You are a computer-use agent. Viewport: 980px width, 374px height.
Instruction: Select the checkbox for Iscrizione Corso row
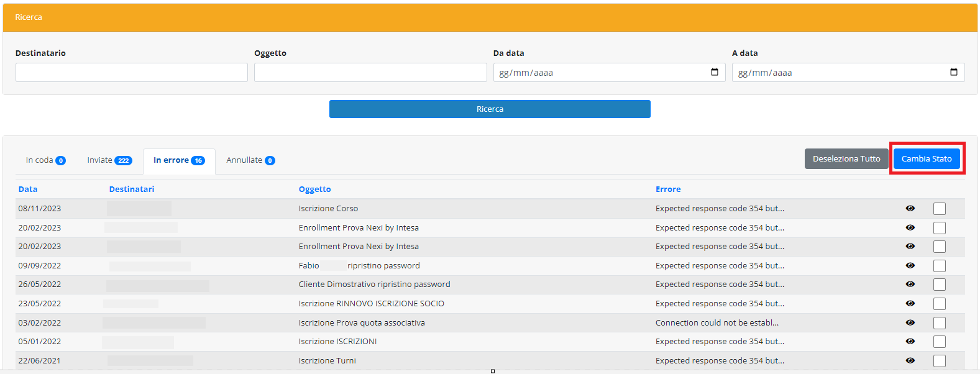[939, 209]
